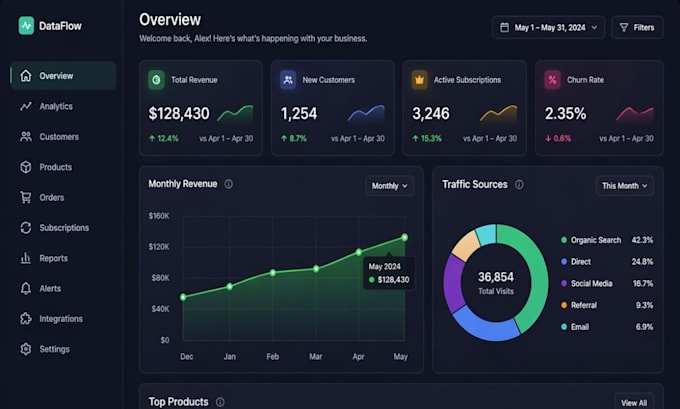Image resolution: width=680 pixels, height=409 pixels.
Task: Open the May 1 – May 31, 2024 date dropdown
Action: (548, 27)
